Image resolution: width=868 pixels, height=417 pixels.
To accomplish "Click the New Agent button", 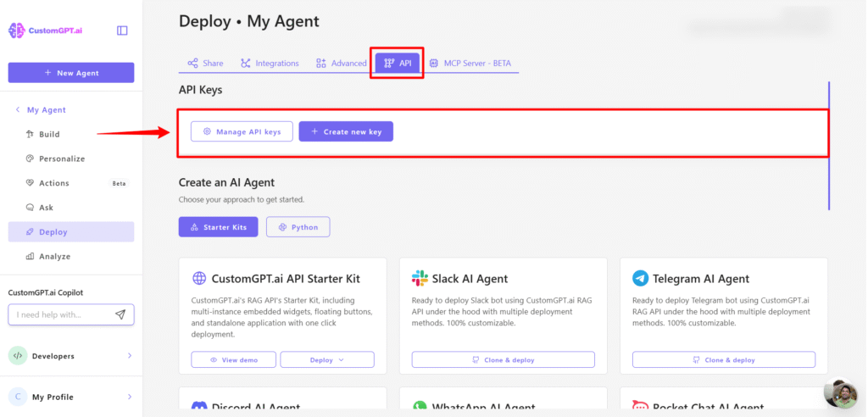I will 71,73.
